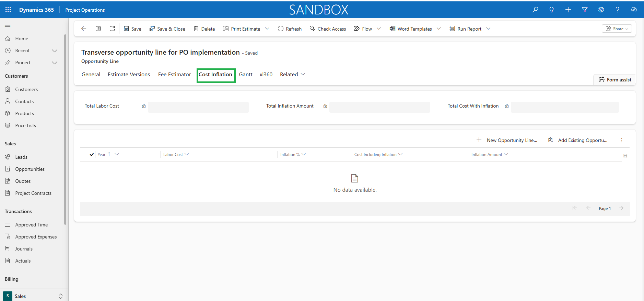Screen dimensions: 644x301
Task: Open record in new window icon
Action: pos(112,29)
